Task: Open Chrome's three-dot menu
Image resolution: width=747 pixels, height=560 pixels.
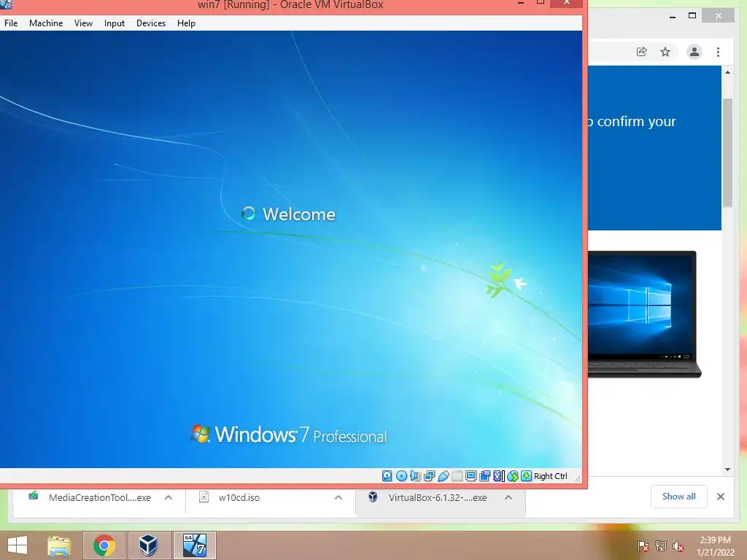Action: (718, 52)
